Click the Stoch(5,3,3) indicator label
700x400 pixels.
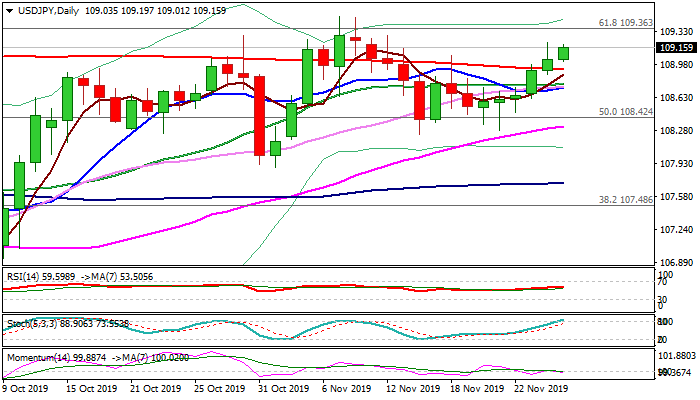click(x=32, y=324)
